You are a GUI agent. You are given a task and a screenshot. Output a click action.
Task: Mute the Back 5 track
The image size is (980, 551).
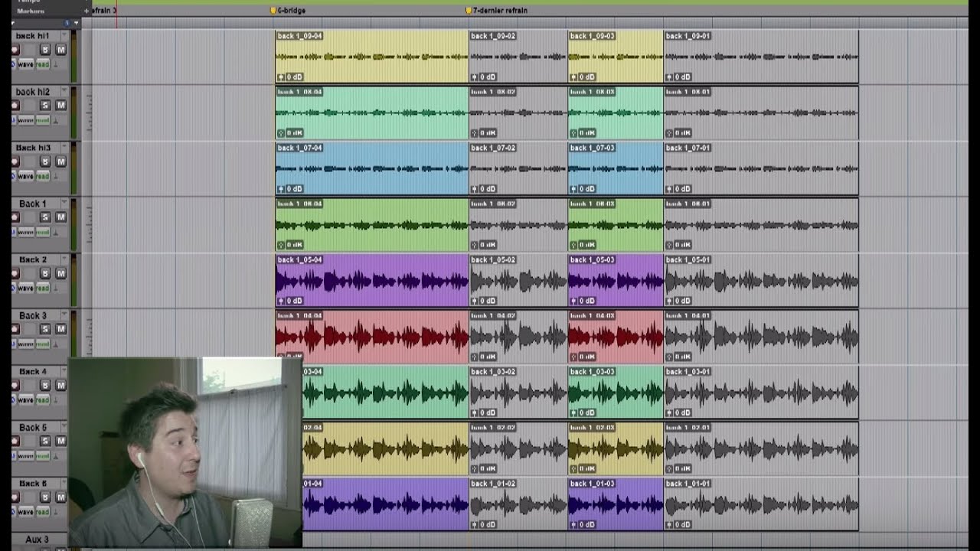click(x=60, y=441)
